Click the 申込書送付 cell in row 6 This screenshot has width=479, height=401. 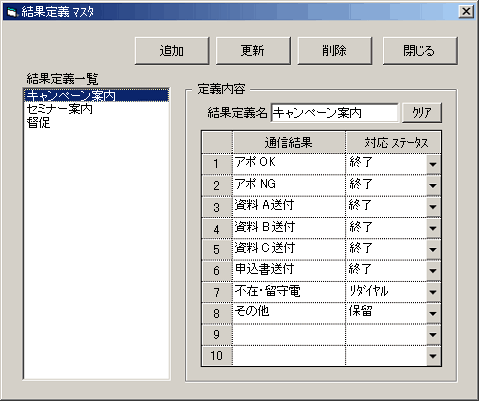pyautogui.click(x=289, y=270)
